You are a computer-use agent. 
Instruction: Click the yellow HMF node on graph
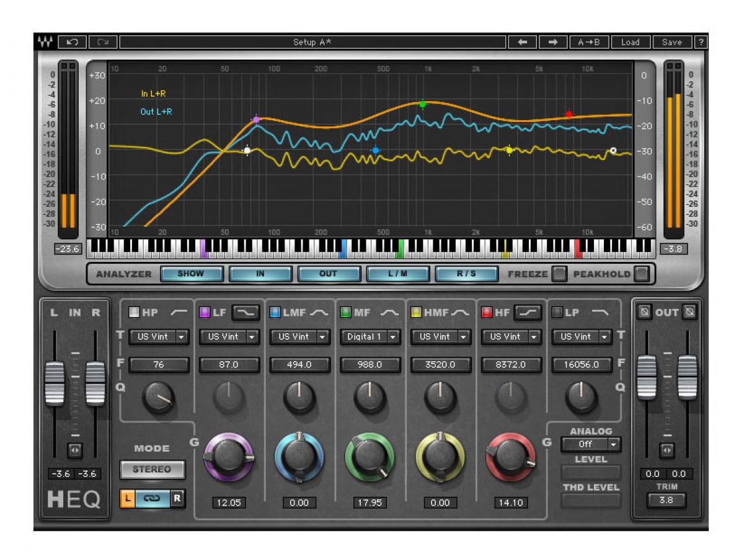(x=509, y=150)
